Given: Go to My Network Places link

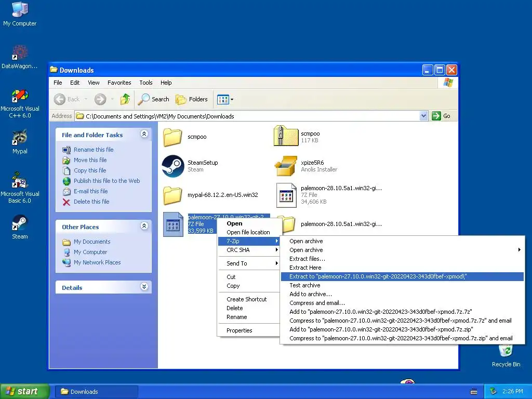Looking at the screenshot, I should [97, 262].
